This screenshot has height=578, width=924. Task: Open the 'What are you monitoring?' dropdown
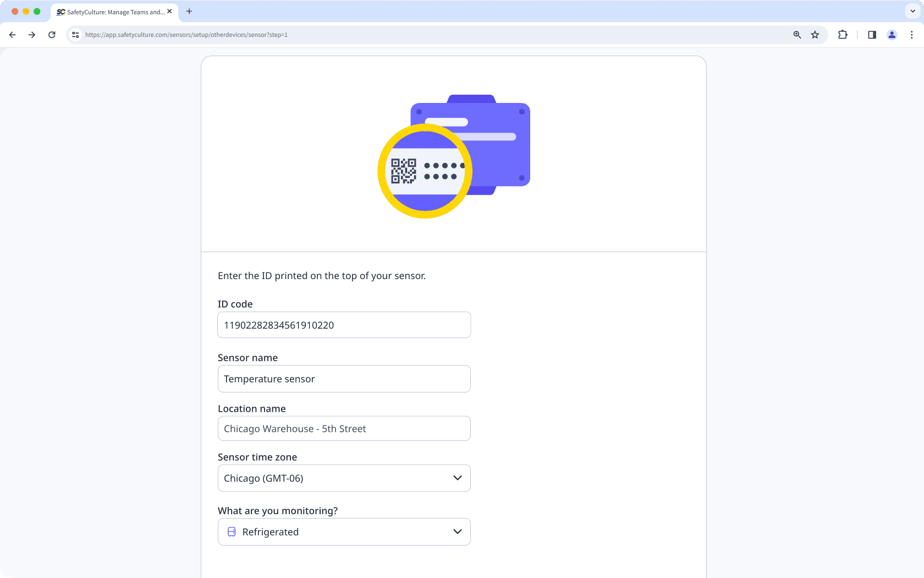[x=457, y=531]
